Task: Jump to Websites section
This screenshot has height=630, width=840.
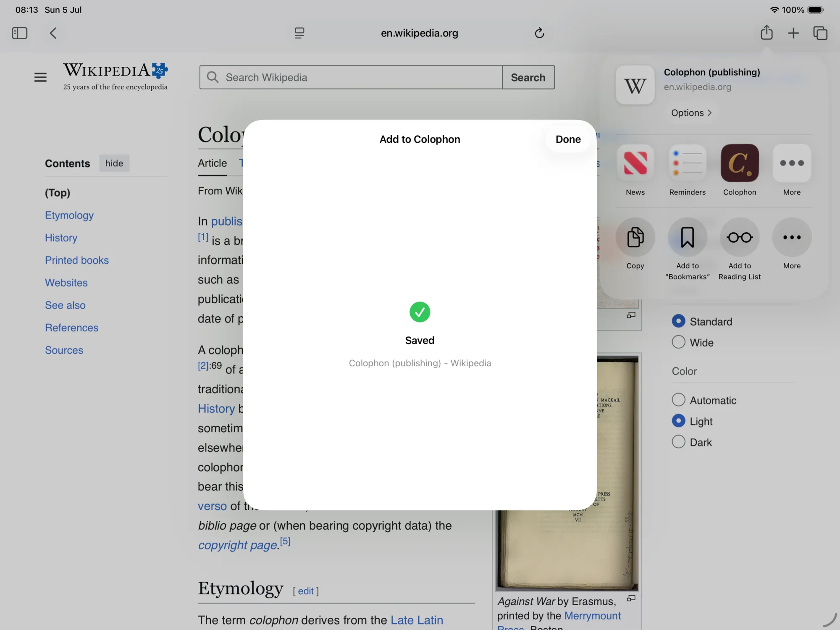Action: (x=66, y=283)
